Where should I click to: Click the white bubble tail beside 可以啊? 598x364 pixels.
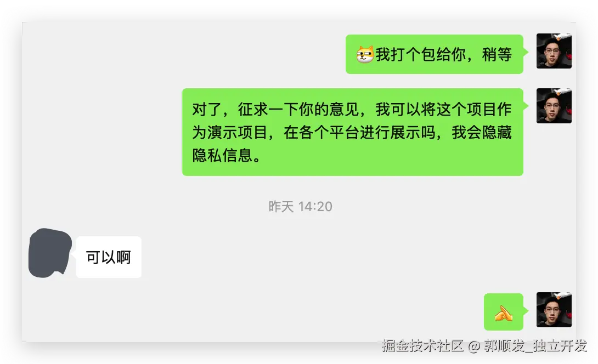pyautogui.click(x=74, y=252)
